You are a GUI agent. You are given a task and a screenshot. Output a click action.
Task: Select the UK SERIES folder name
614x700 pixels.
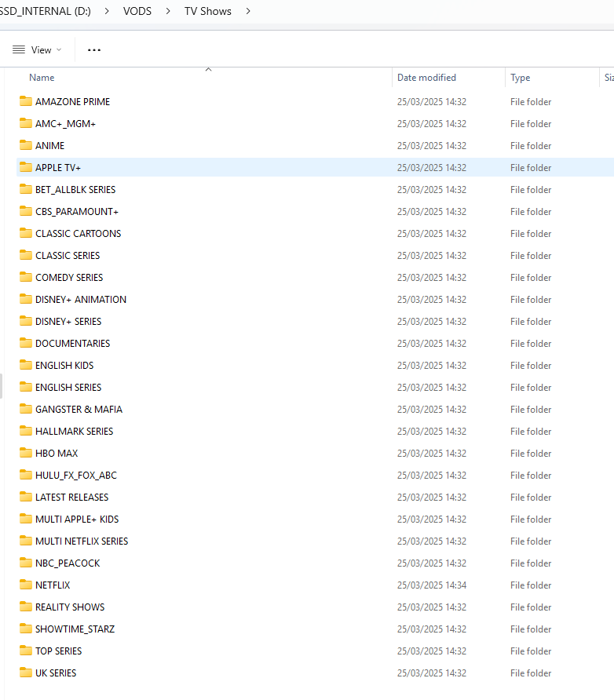(56, 673)
